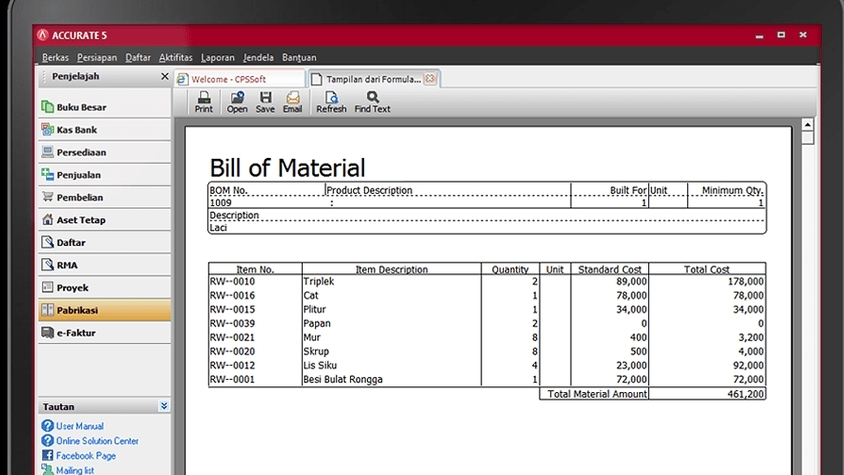The width and height of the screenshot is (844, 475).
Task: Click the total material amount 461,200
Action: (745, 394)
